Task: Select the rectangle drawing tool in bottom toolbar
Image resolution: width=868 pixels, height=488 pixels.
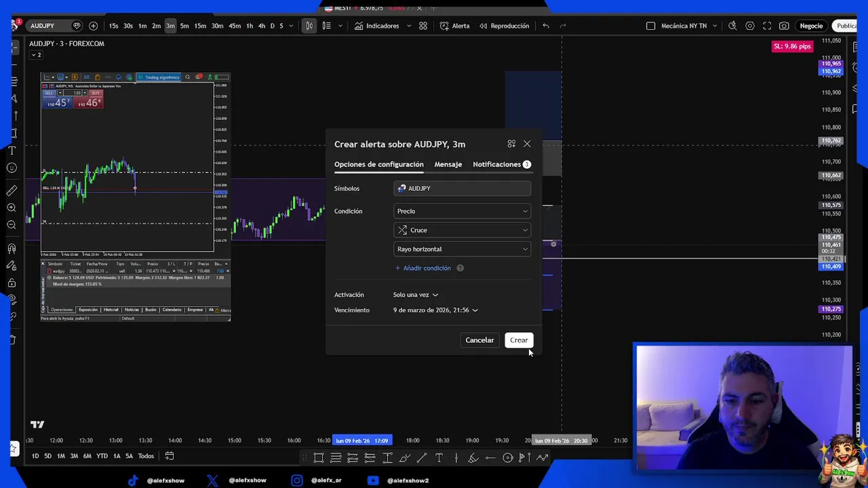Action: pos(319,458)
